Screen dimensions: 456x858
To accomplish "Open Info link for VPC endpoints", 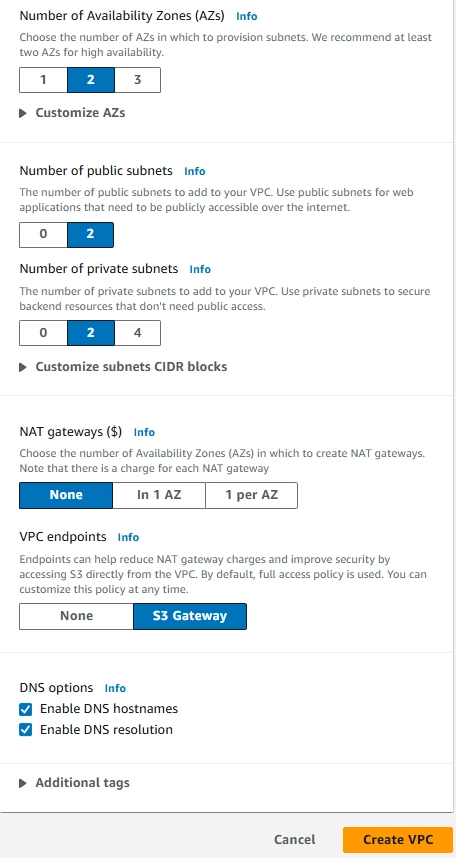I will (x=128, y=537).
